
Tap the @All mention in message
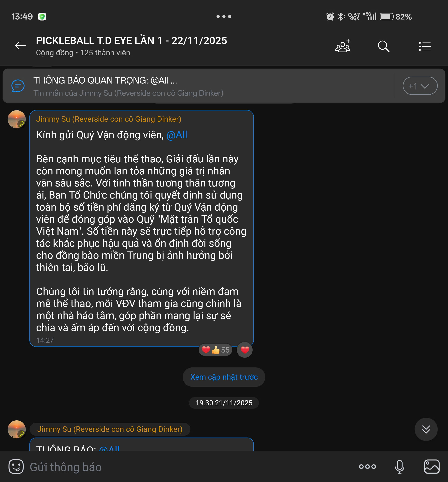[177, 135]
